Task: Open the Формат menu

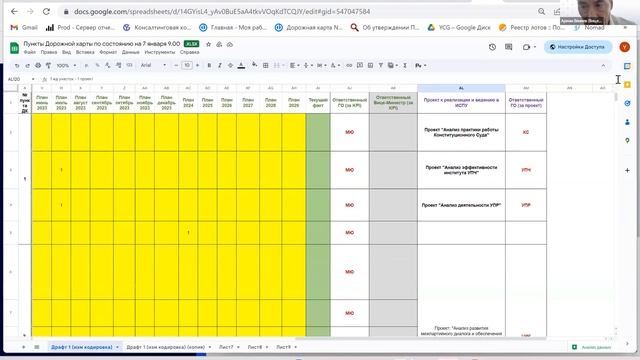Action: click(x=108, y=52)
